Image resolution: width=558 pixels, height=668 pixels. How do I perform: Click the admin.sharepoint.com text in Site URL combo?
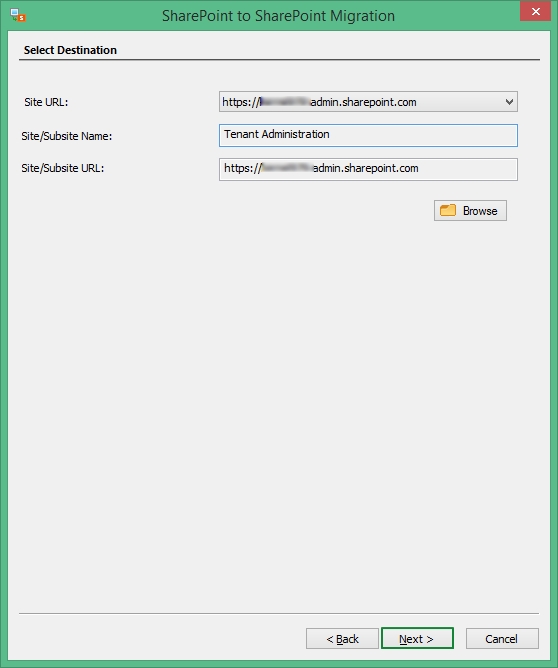click(x=363, y=102)
